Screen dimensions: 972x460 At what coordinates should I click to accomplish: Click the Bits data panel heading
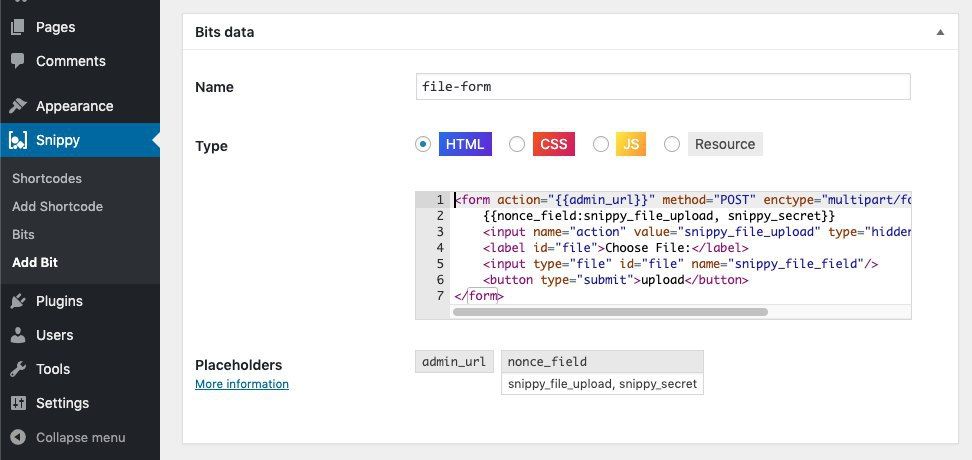224,32
